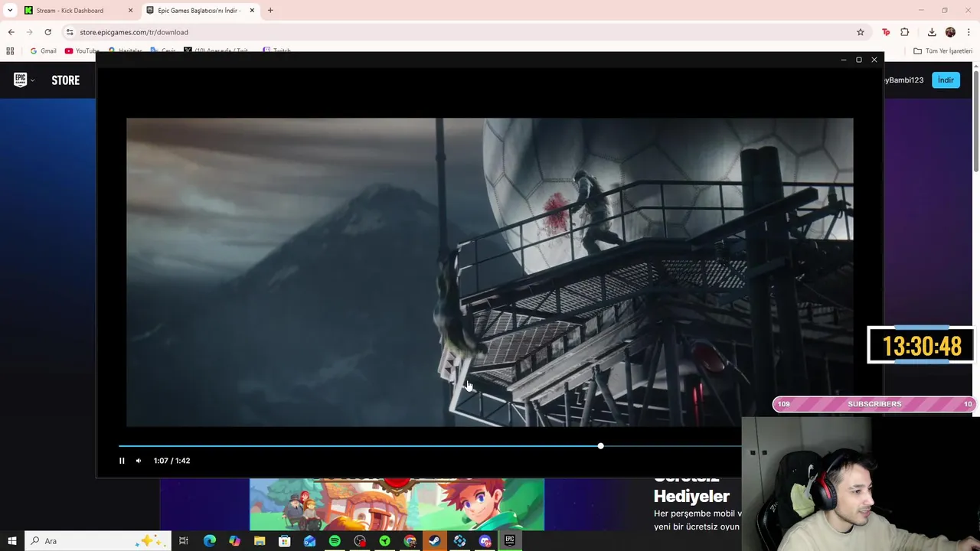Bookmark this page with the star icon
Image resolution: width=980 pixels, height=551 pixels.
[861, 32]
